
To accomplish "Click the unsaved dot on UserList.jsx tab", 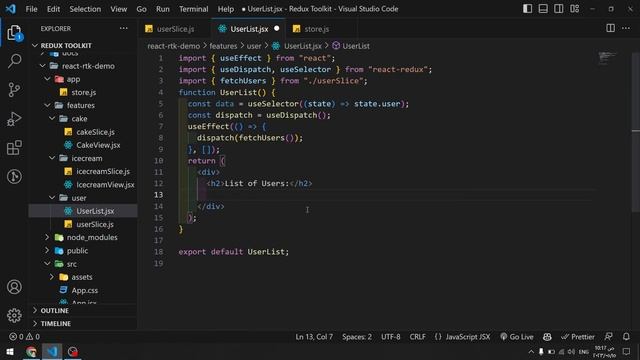I will click(277, 28).
